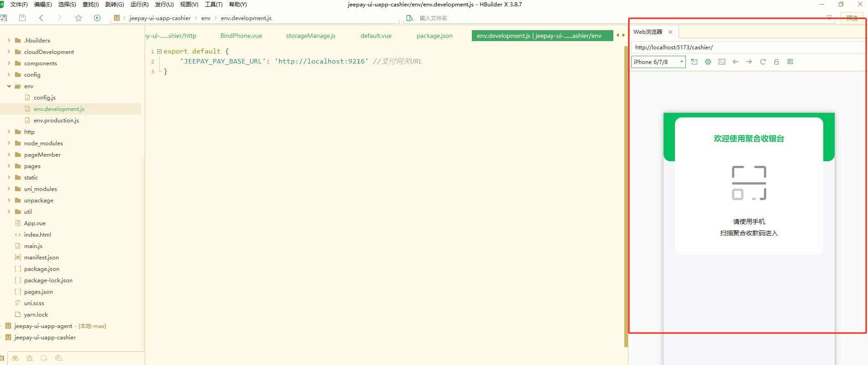868x365 pixels.
Task: Close the Web浏览器 tab
Action: coord(670,32)
